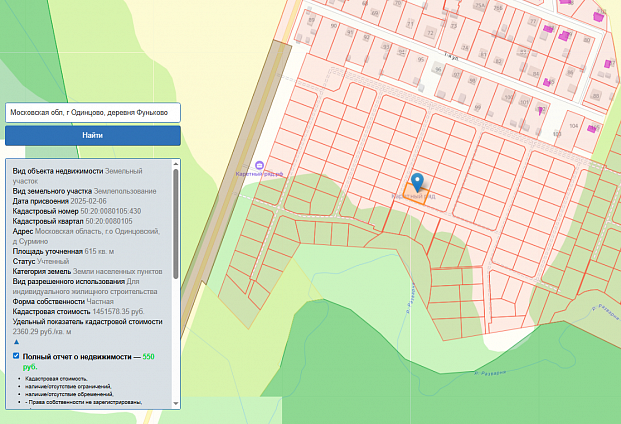Click the Кадастровая стоимость 1451578.35 руб. row
Image resolution: width=621 pixels, height=424 pixels.
coord(78,312)
